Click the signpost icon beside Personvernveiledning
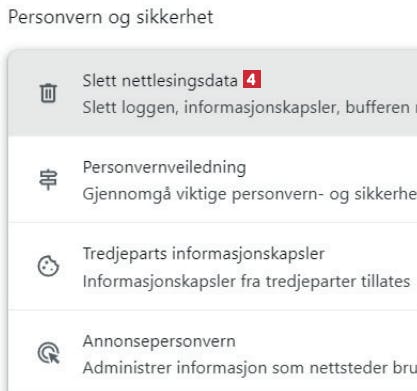The image size is (417, 391). 48,180
